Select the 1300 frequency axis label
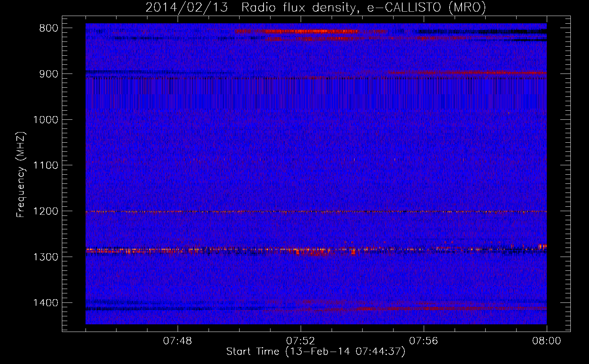Viewport: 589px width, 364px height. (x=46, y=257)
